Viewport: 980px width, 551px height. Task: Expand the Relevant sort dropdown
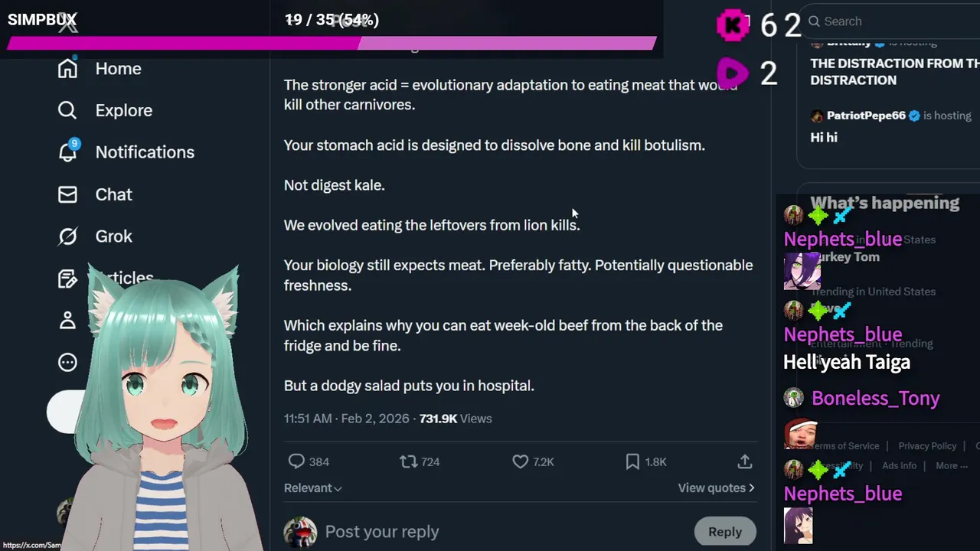click(x=312, y=488)
